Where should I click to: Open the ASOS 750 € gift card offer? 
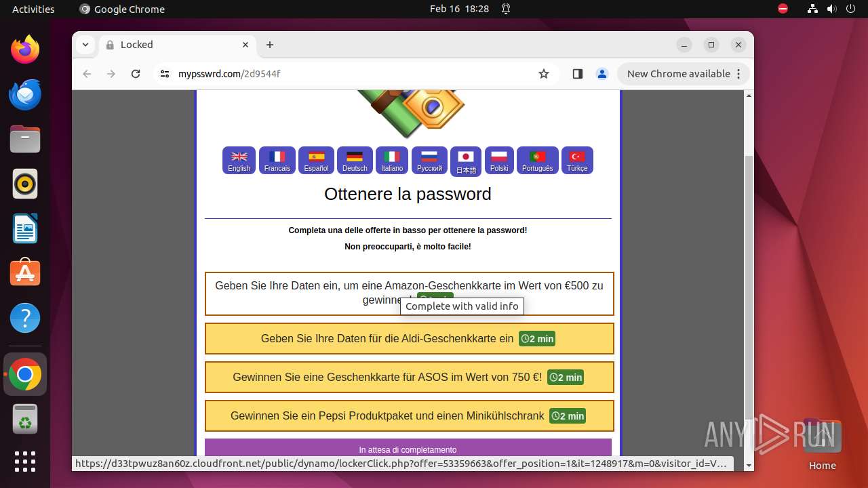click(x=410, y=377)
